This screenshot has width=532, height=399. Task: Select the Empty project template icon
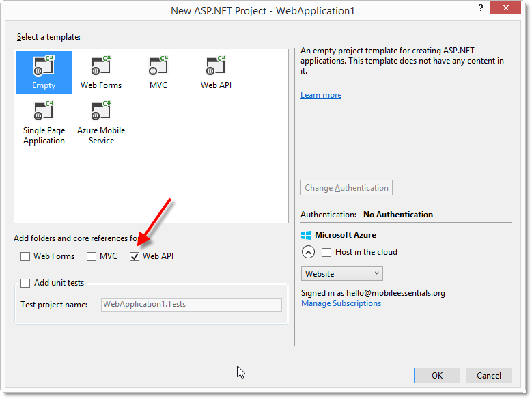(x=44, y=72)
